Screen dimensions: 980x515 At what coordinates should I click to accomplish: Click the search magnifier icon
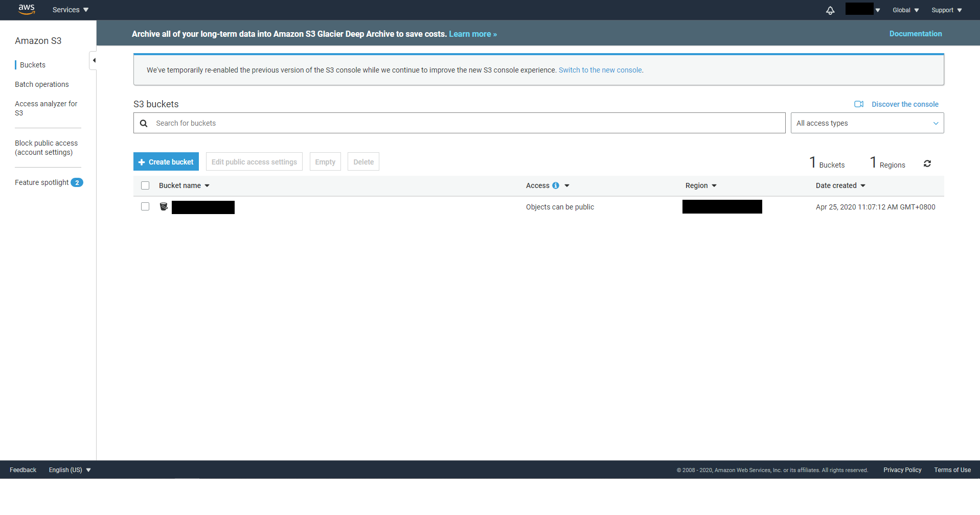tap(144, 123)
